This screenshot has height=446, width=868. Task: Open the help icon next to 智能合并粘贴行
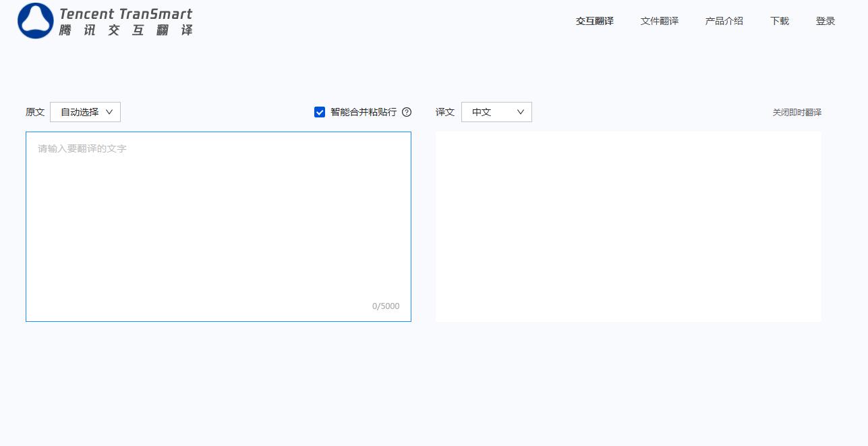(407, 112)
